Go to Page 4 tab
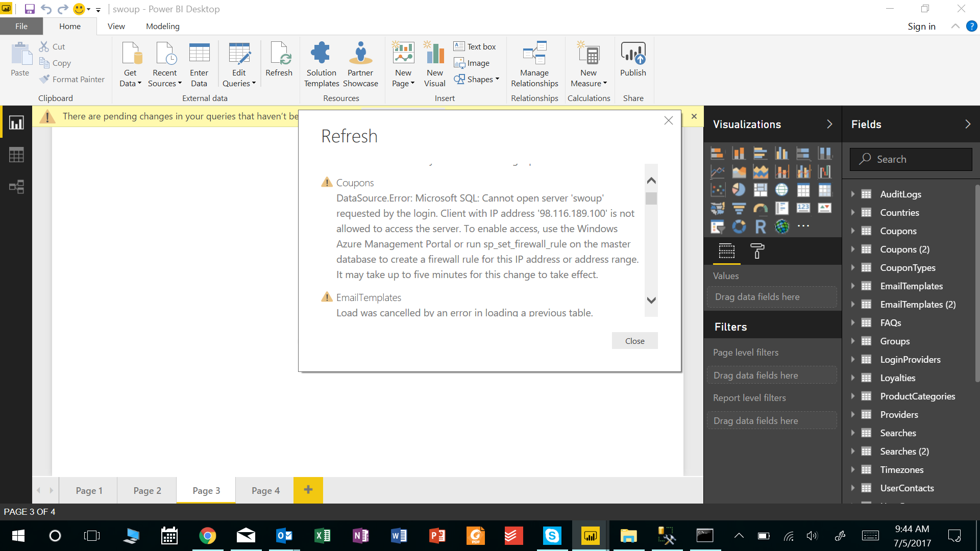 click(265, 490)
